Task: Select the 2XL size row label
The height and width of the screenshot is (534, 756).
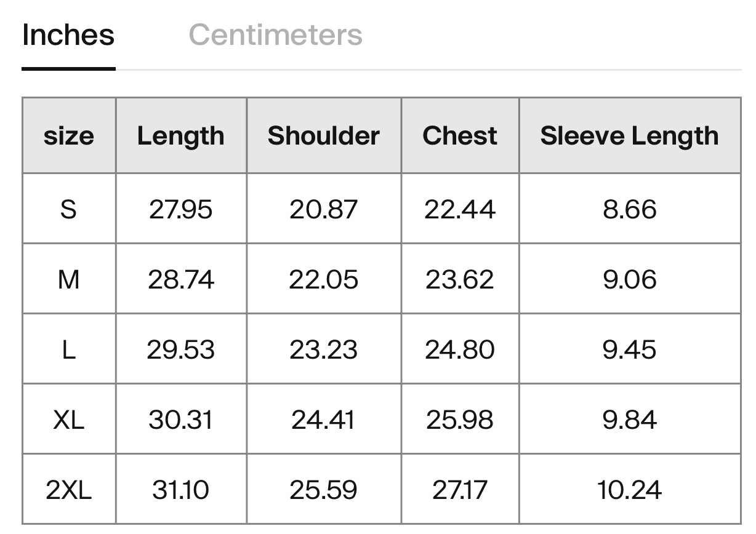Action: pyautogui.click(x=69, y=489)
